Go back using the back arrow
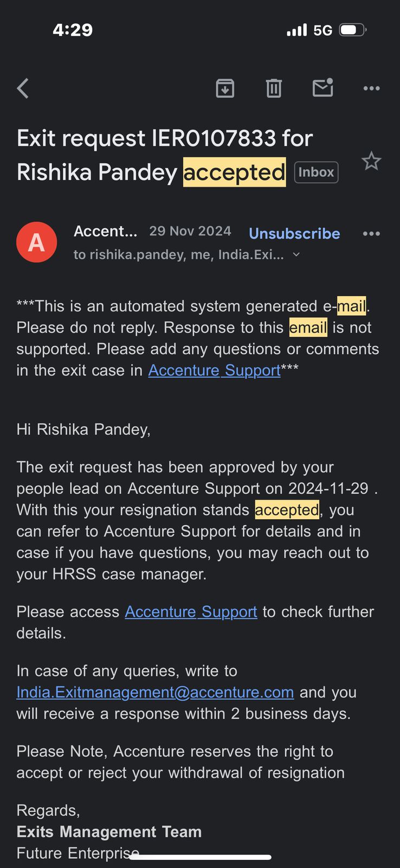Viewport: 400px width, 868px height. (x=23, y=88)
